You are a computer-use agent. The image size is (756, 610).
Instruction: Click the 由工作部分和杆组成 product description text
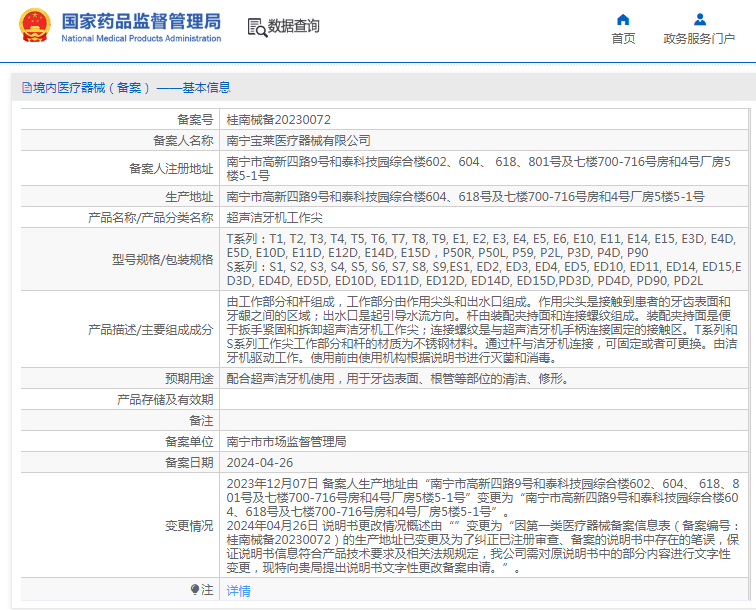pos(482,330)
